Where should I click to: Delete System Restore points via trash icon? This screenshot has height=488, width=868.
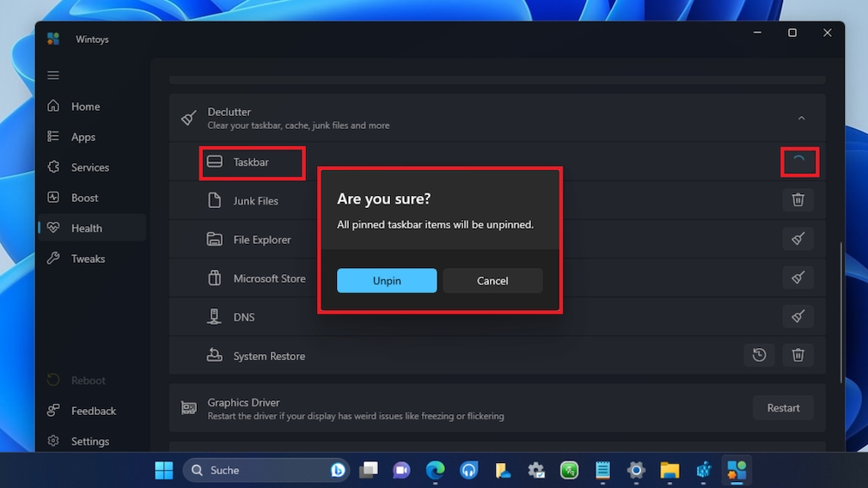pos(798,355)
